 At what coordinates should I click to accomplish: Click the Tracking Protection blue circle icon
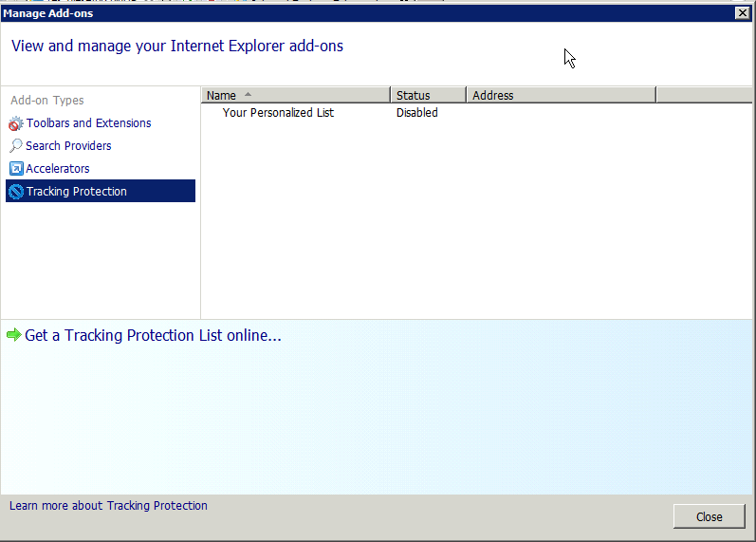[15, 192]
